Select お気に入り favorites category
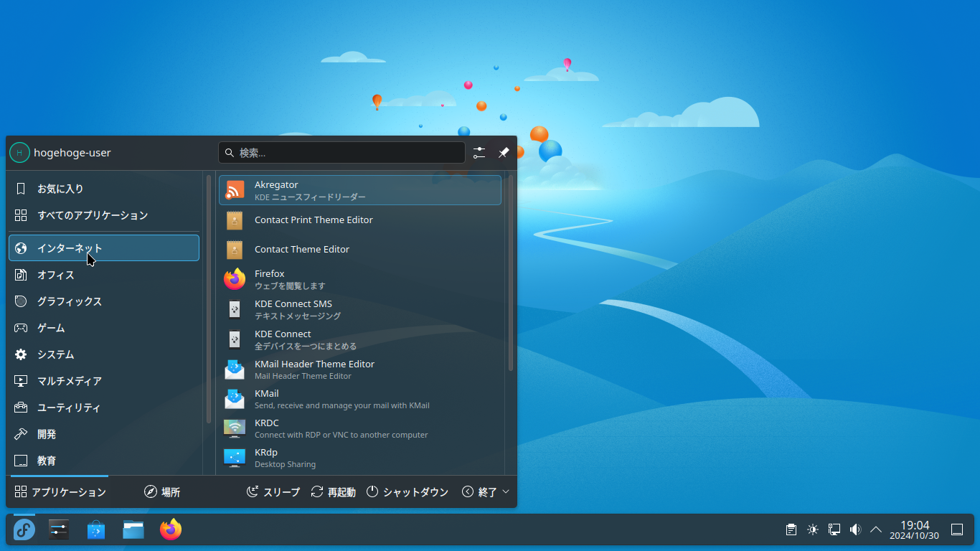980x551 pixels. click(104, 189)
